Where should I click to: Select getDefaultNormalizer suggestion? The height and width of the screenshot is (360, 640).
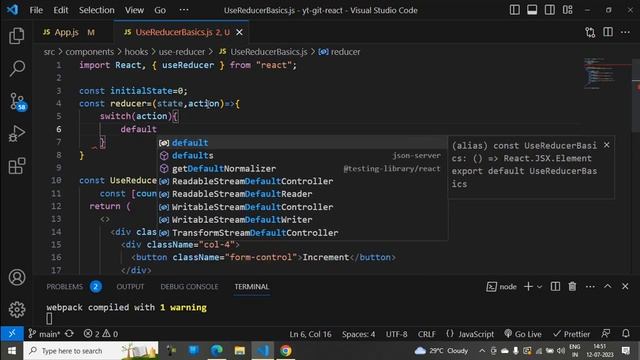[x=302, y=169]
